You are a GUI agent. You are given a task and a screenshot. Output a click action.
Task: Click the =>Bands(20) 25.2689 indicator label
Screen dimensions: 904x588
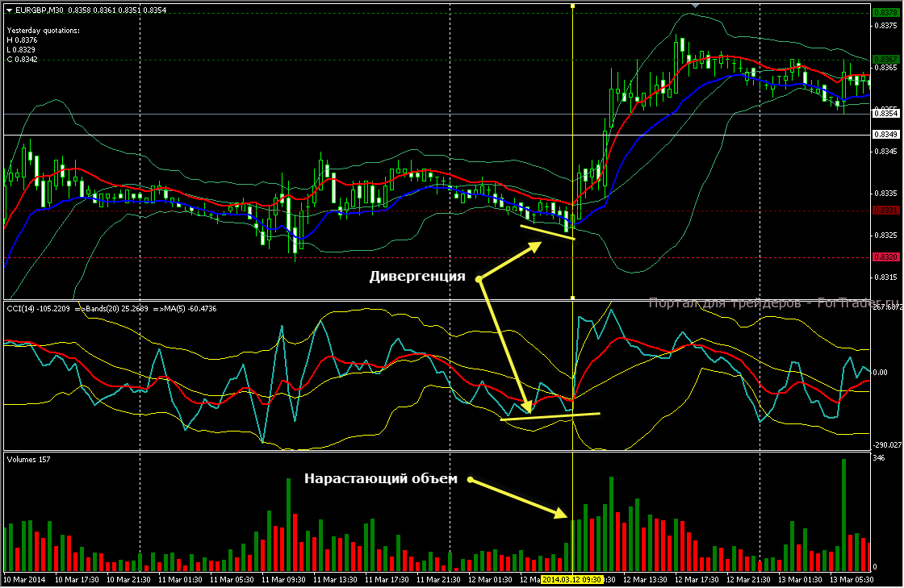[x=111, y=309]
